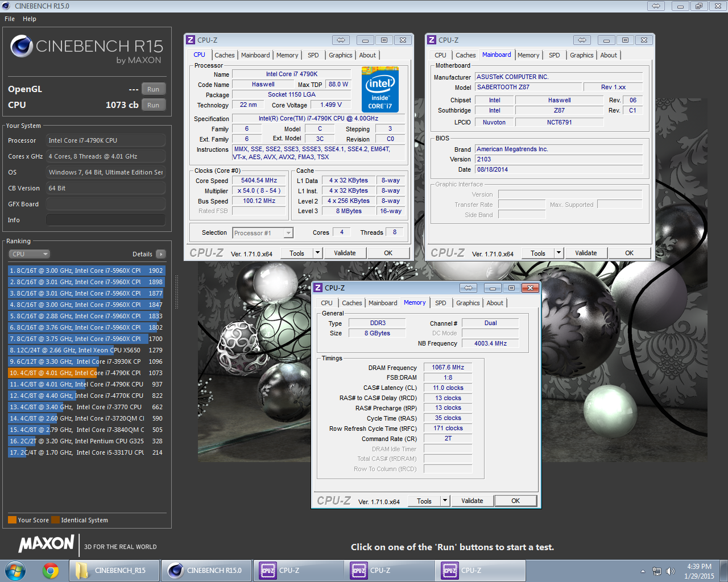Open SPD tab in first CPU-Z window
728x582 pixels.
tap(313, 55)
